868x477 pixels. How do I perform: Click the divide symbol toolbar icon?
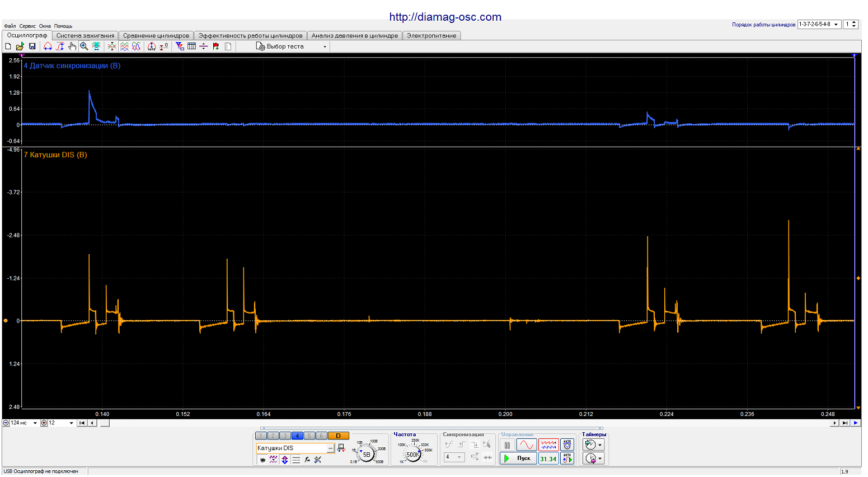tap(203, 46)
